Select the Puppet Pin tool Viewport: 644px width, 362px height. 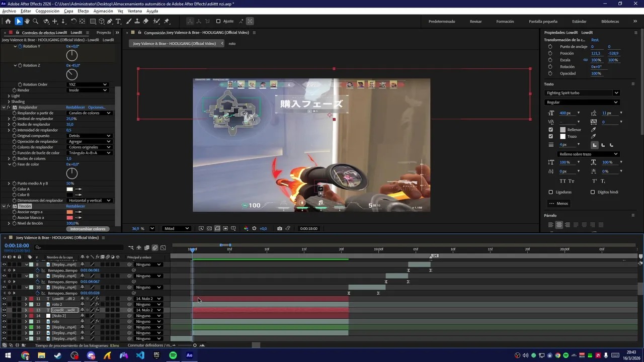tap(167, 21)
